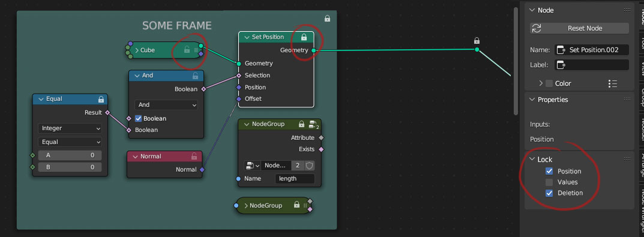
Task: Collapse the And node
Action: (137, 76)
